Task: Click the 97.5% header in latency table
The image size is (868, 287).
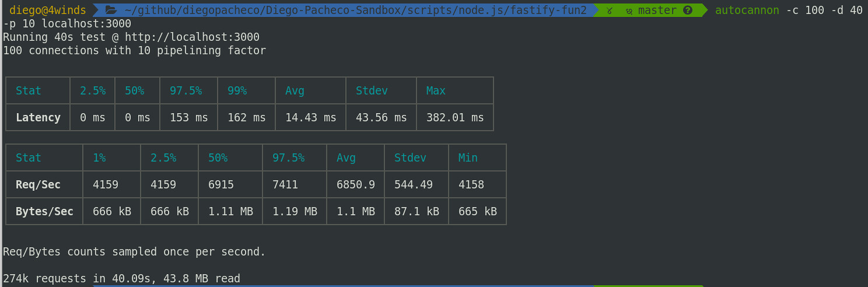Action: [185, 90]
